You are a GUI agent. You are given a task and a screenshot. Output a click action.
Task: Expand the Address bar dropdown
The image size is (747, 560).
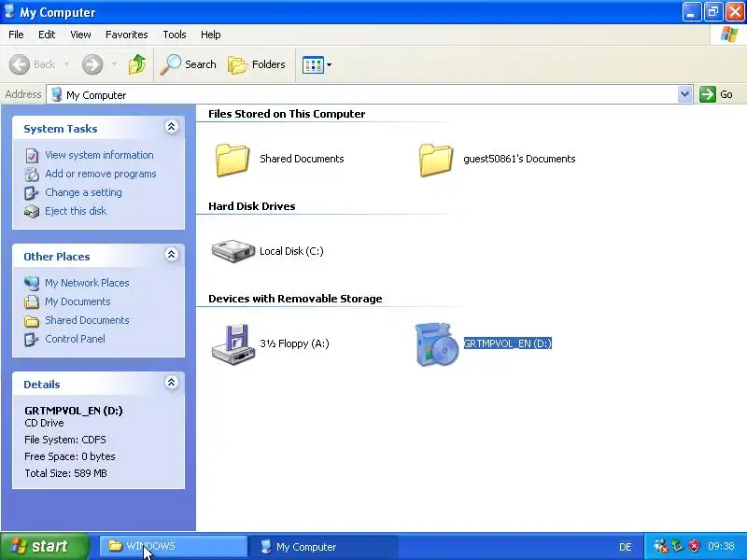(x=684, y=94)
